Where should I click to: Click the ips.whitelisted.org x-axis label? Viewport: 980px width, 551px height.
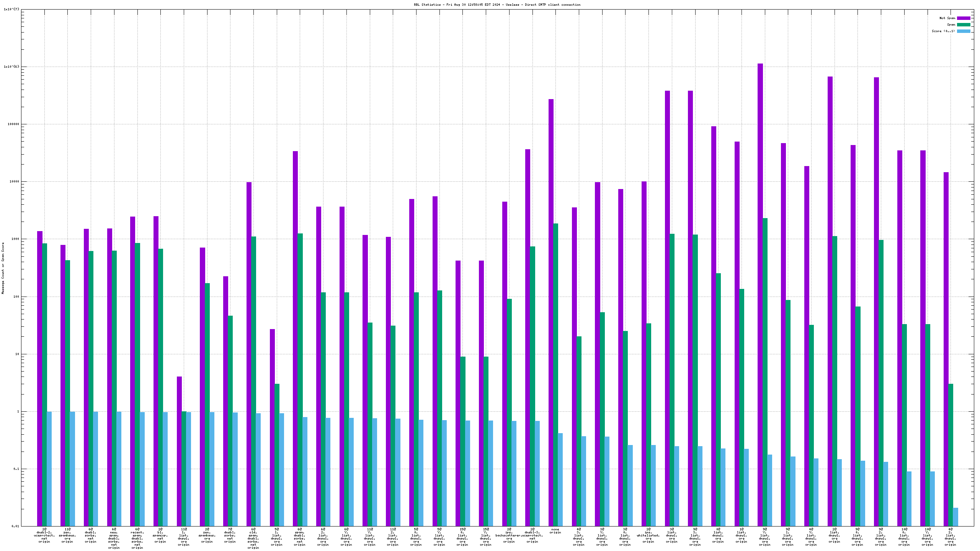coord(648,535)
